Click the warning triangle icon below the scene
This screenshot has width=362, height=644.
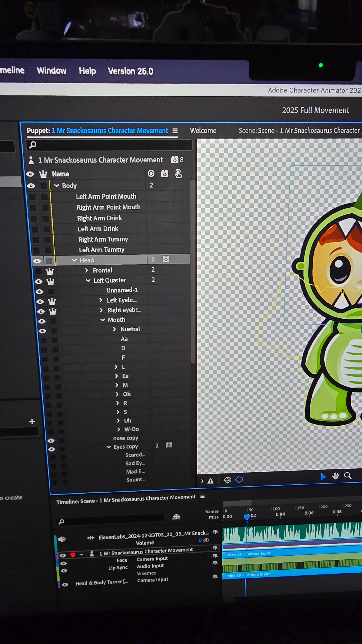210,481
